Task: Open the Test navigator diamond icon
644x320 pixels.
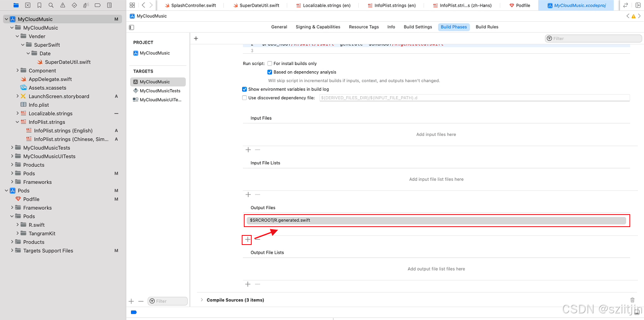Action: click(74, 5)
